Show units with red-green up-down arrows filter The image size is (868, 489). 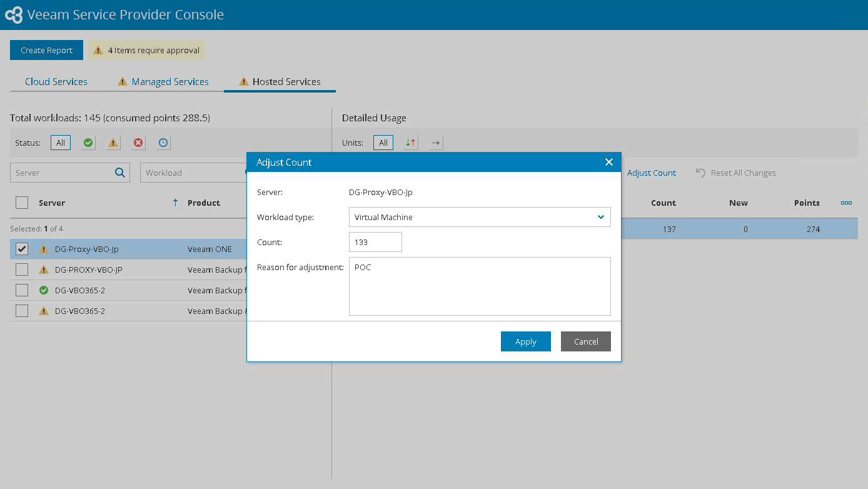411,143
